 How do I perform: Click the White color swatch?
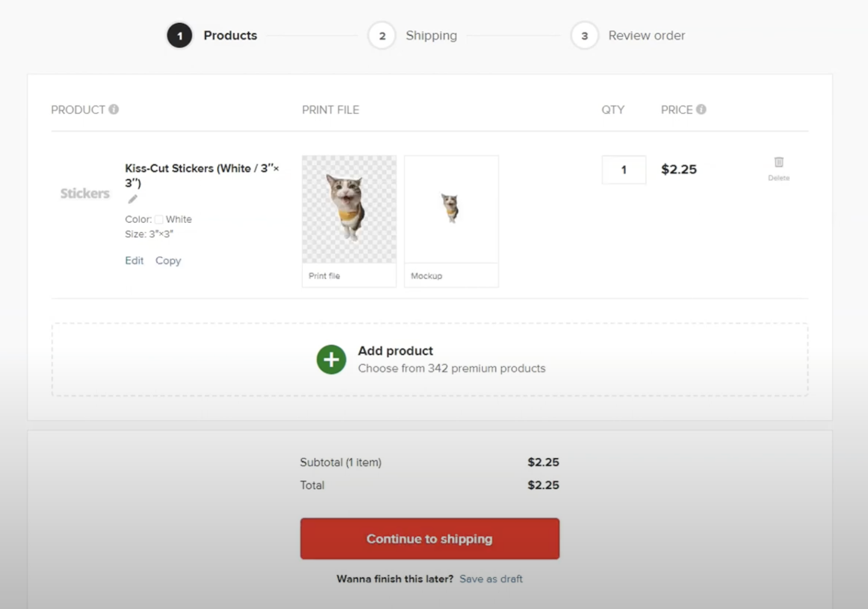[x=159, y=220]
